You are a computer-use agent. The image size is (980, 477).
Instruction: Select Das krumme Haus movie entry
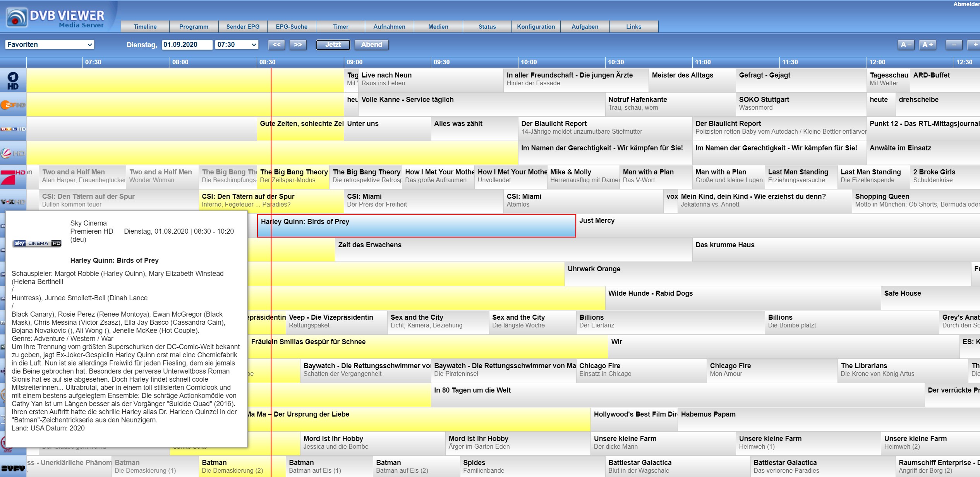[x=836, y=250]
